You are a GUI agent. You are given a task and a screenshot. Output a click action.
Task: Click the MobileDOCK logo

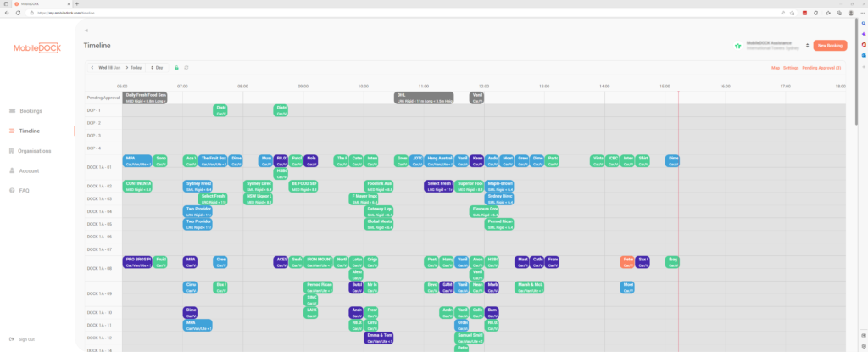[37, 48]
